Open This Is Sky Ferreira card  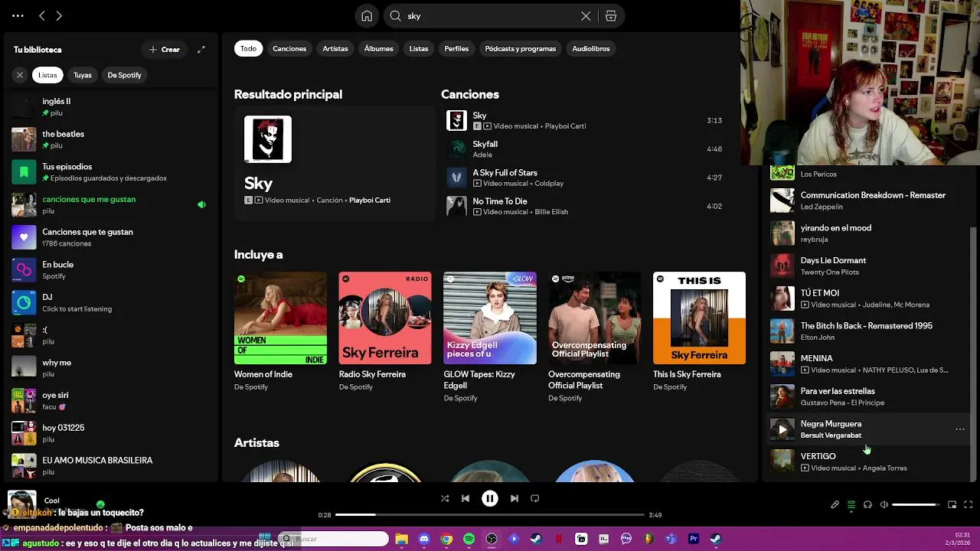pos(699,334)
